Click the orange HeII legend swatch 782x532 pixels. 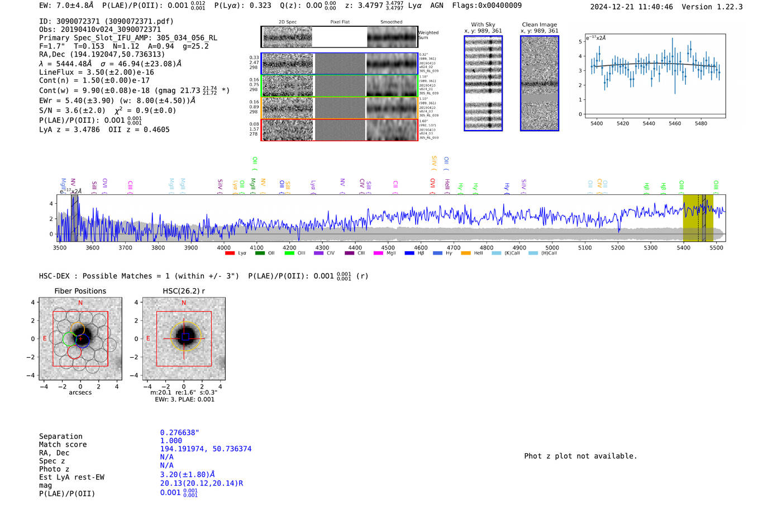[466, 253]
